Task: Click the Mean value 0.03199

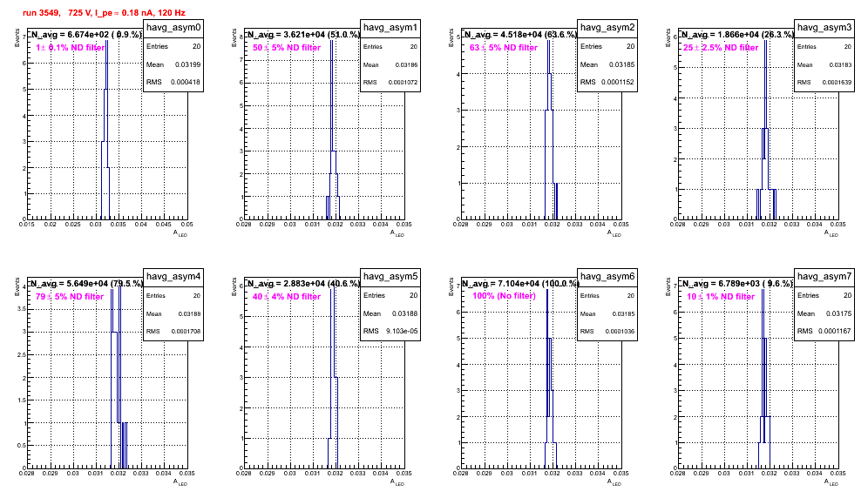Action: 187,64
